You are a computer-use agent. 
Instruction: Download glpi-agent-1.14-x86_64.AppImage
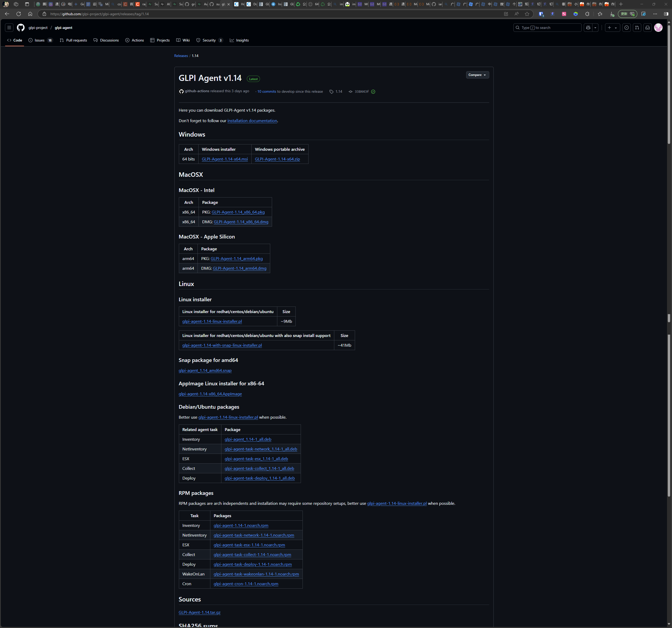210,394
